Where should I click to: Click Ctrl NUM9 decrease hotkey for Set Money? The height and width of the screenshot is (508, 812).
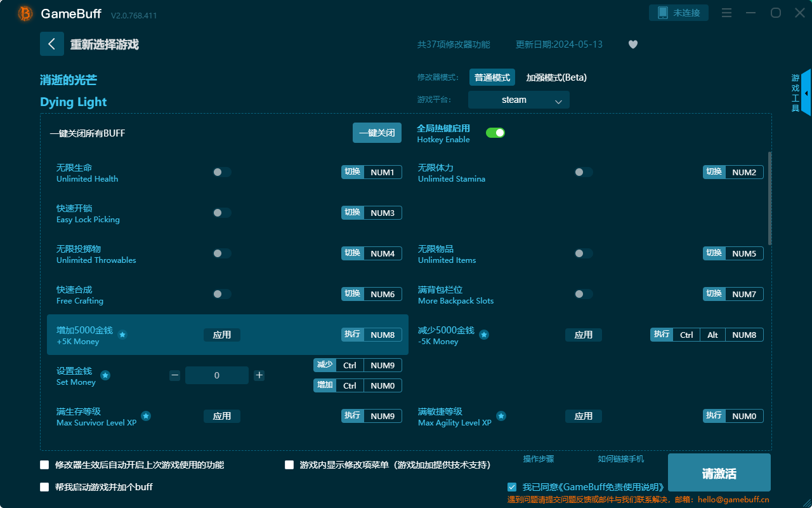point(358,365)
